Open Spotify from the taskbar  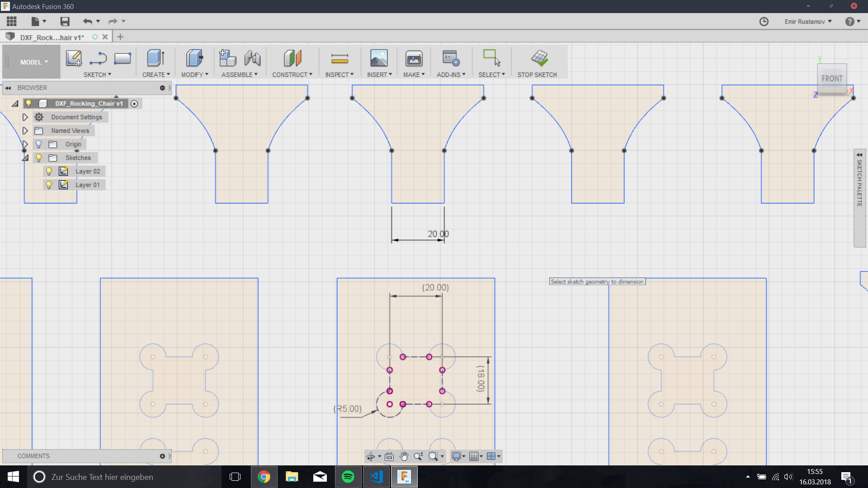coord(348,477)
